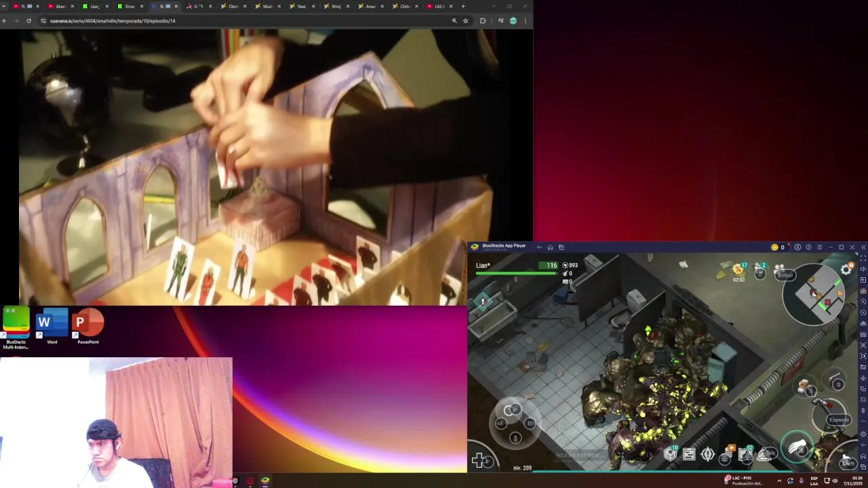Open the coins shop icon in game
The image size is (868, 488).
[x=727, y=454]
